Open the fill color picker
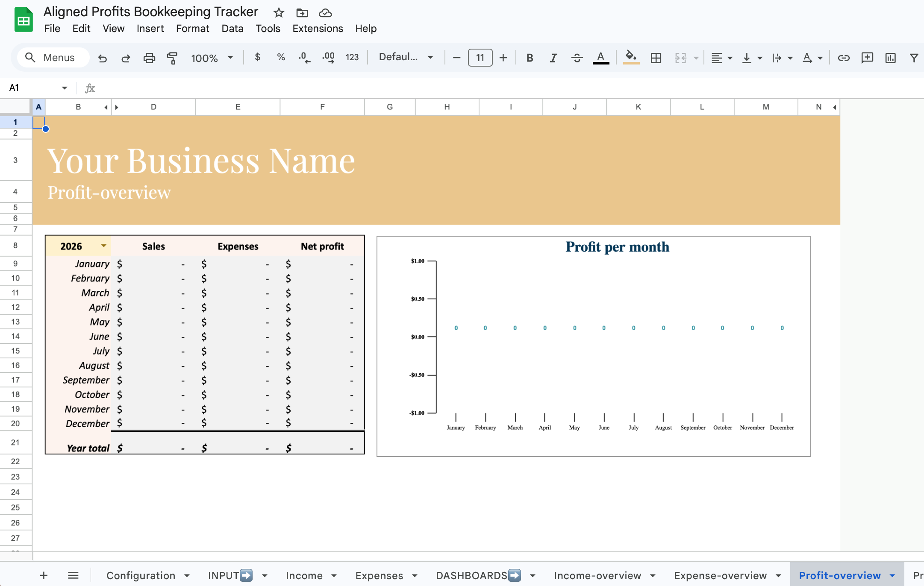 click(x=631, y=57)
